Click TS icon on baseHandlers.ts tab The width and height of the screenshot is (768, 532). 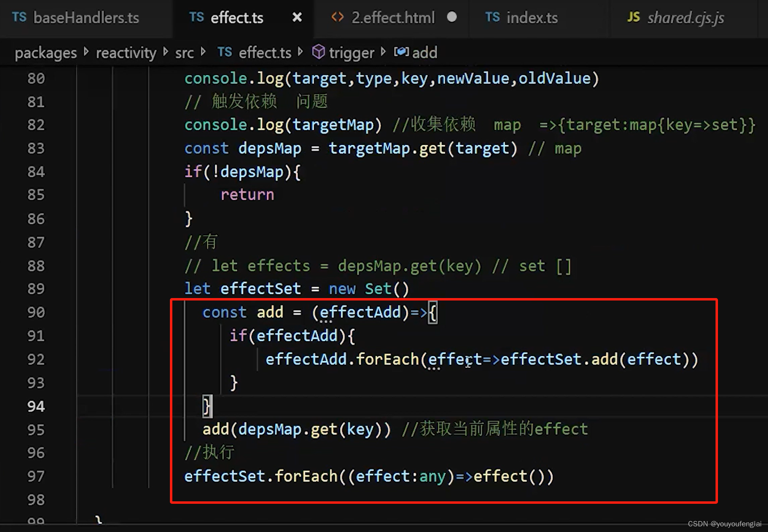pyautogui.click(x=19, y=17)
